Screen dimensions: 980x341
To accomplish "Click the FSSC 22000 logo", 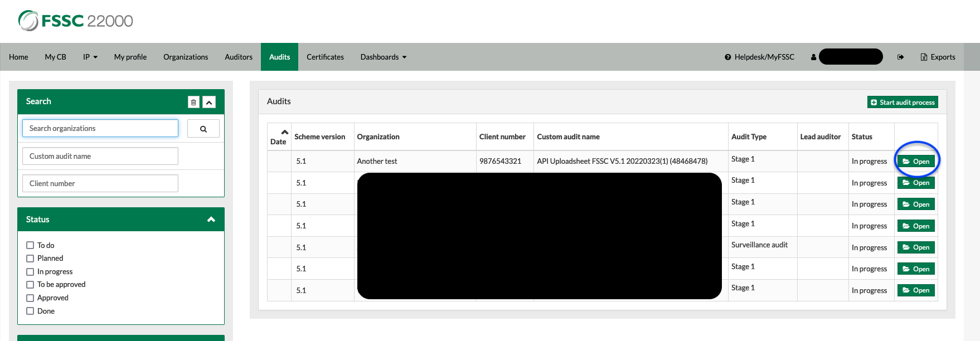I will 76,21.
